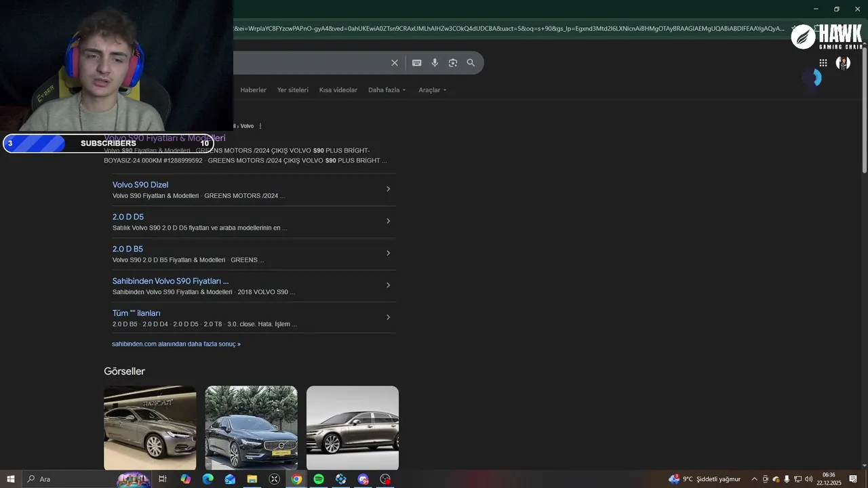Screen dimensions: 868x488
Task: Open three-dot options beside Volvo result
Action: coord(260,126)
